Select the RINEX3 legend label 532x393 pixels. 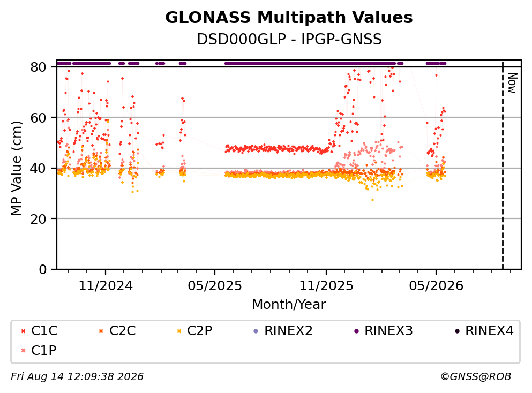click(x=388, y=331)
